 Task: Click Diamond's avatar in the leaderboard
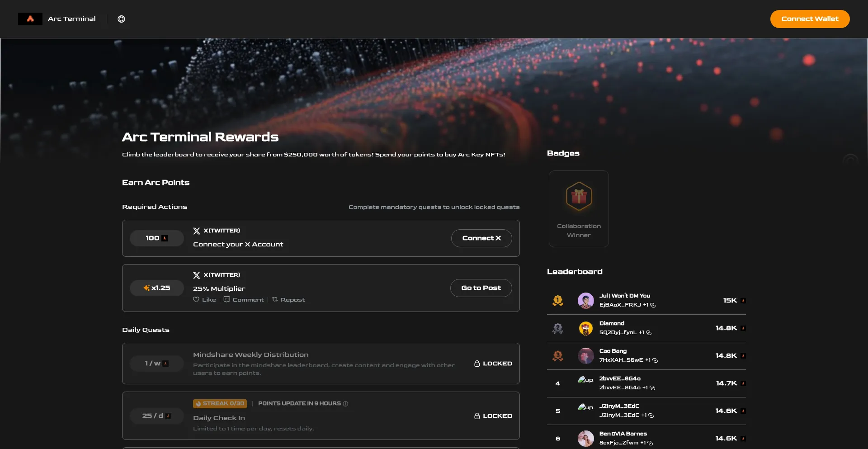(x=586, y=328)
